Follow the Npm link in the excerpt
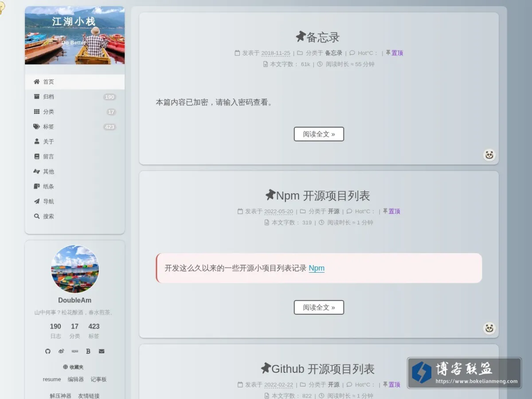Screen dimensions: 532x399 coord(317,268)
